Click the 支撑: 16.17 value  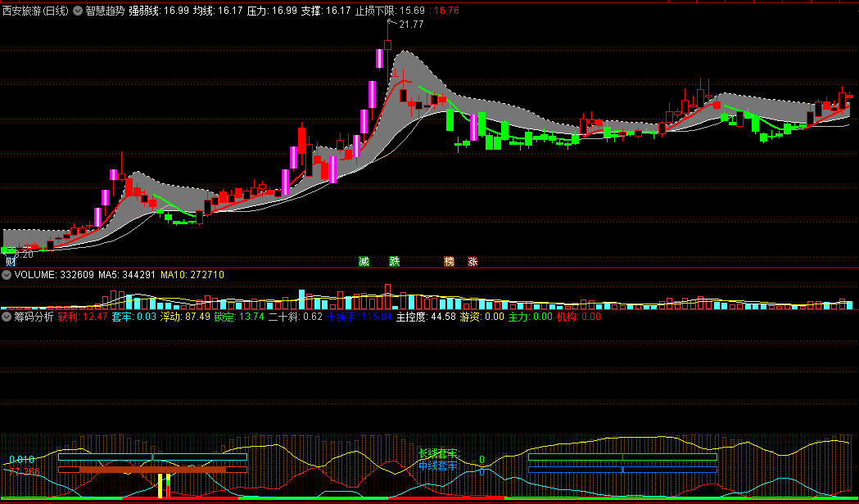pyautogui.click(x=325, y=11)
